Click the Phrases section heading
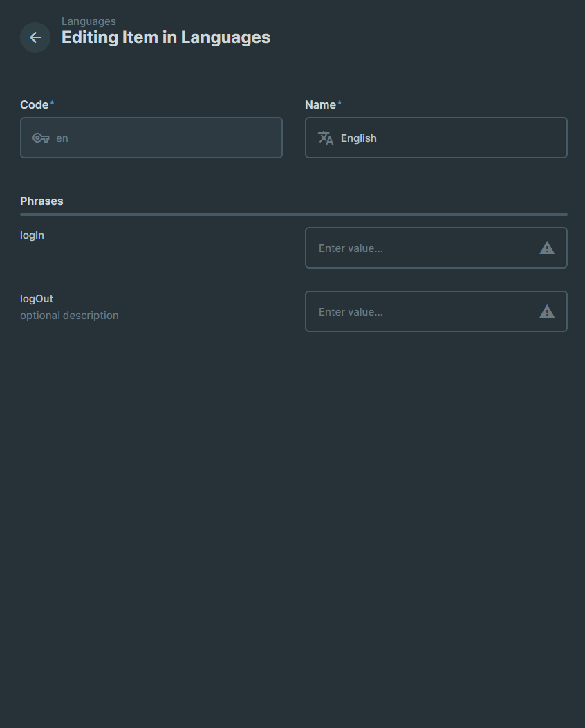Screen dimensions: 585x728 (41, 201)
